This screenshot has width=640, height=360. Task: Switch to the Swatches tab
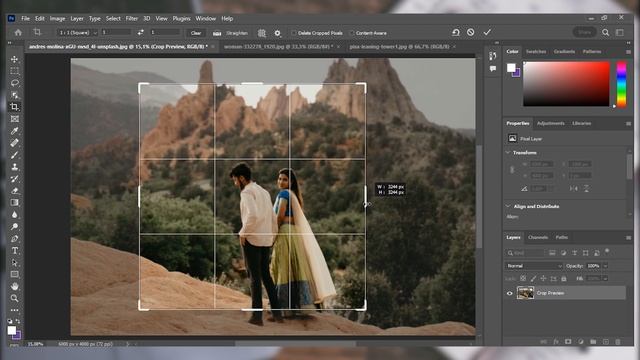pos(536,51)
